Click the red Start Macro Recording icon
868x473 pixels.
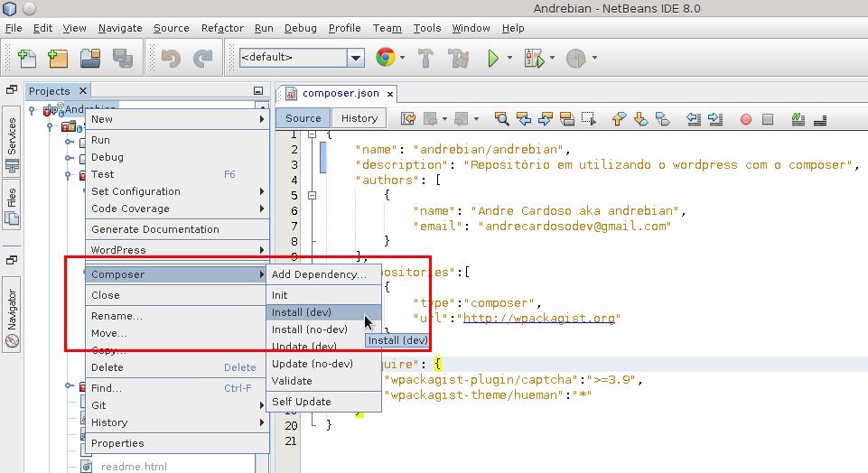746,119
